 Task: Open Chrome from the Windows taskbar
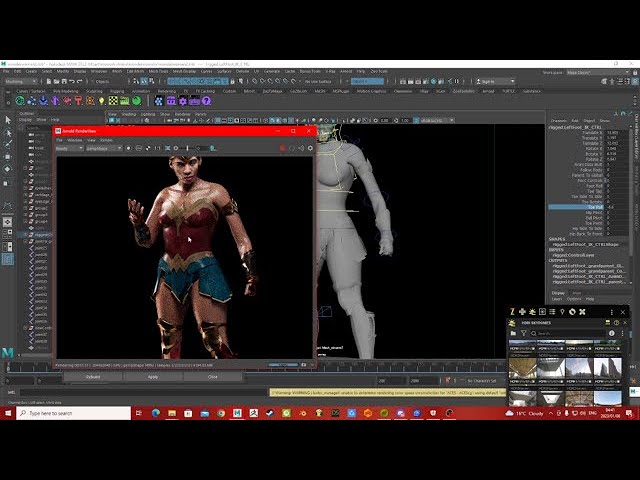[x=221, y=413]
